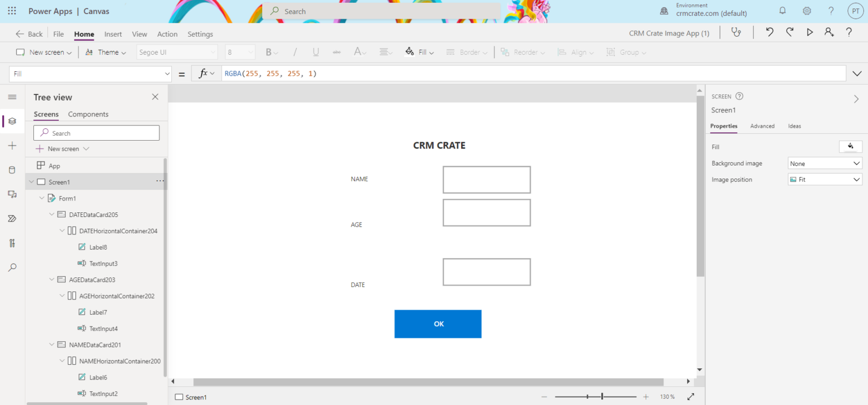Collapse the DATEDataCard205 tree item
Image resolution: width=868 pixels, height=405 pixels.
pyautogui.click(x=50, y=214)
